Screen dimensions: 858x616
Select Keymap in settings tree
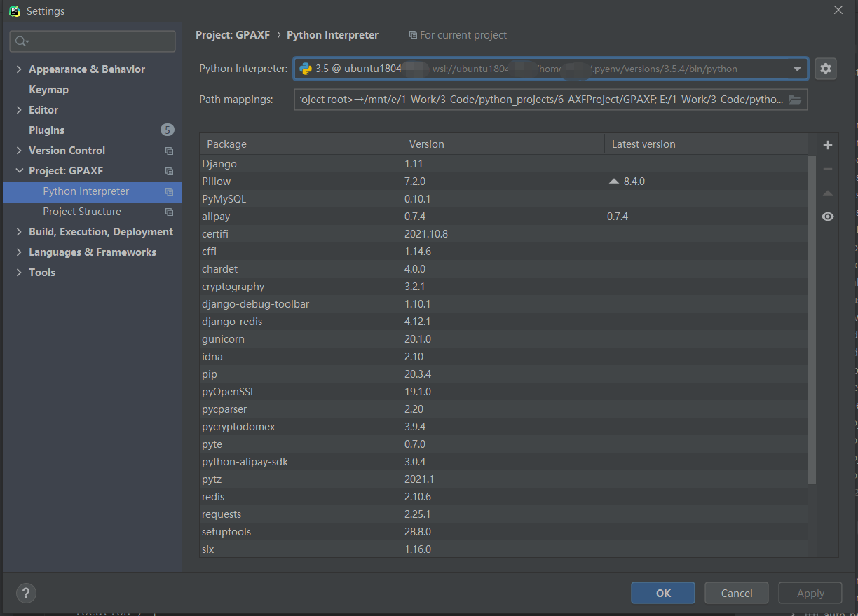point(48,90)
